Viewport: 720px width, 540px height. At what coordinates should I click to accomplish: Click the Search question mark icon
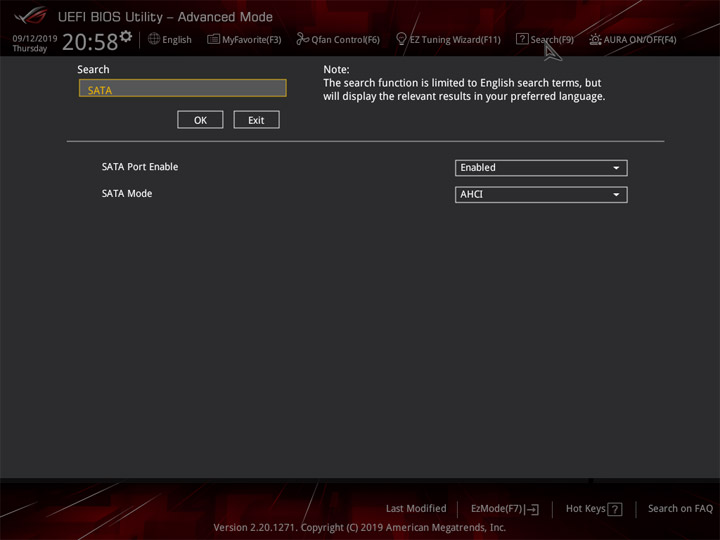[x=522, y=39]
